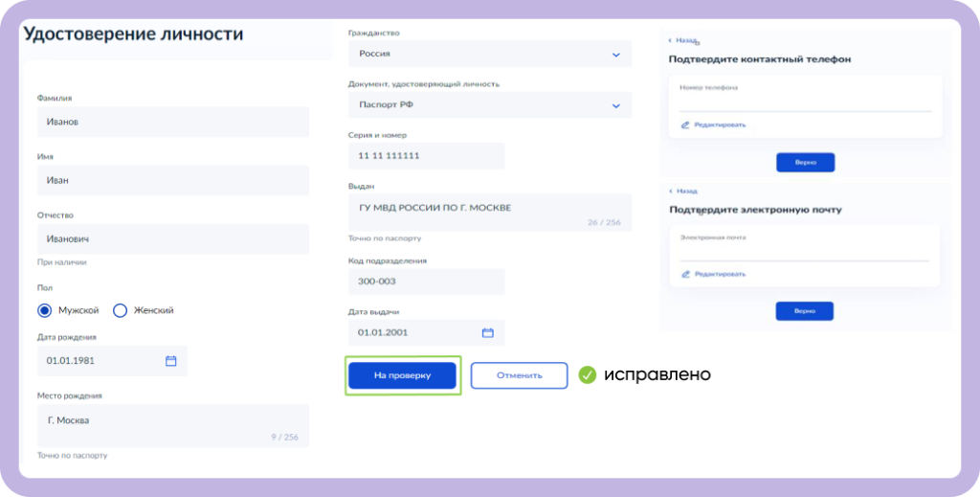Focus the Место рождения field Г. Москва
The height and width of the screenshot is (497, 980).
click(x=173, y=426)
